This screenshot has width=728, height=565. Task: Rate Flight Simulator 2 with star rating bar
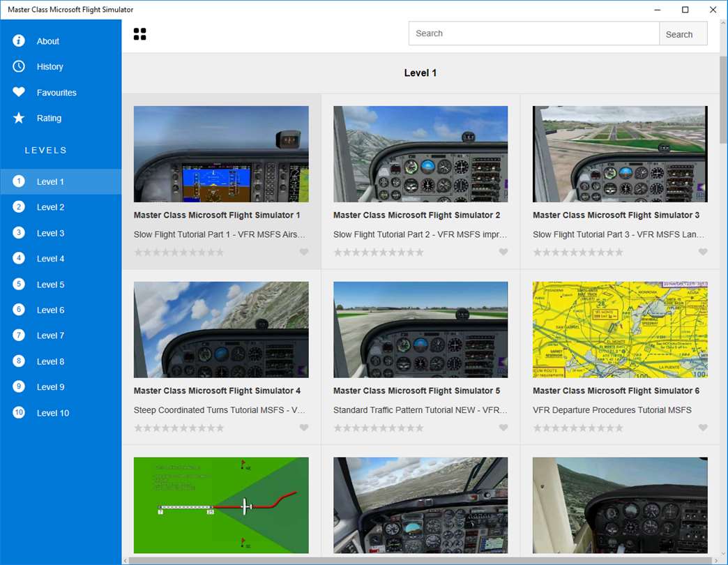click(x=379, y=252)
